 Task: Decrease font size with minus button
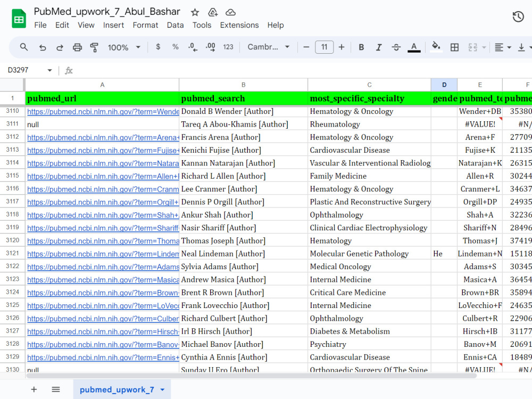(x=306, y=47)
